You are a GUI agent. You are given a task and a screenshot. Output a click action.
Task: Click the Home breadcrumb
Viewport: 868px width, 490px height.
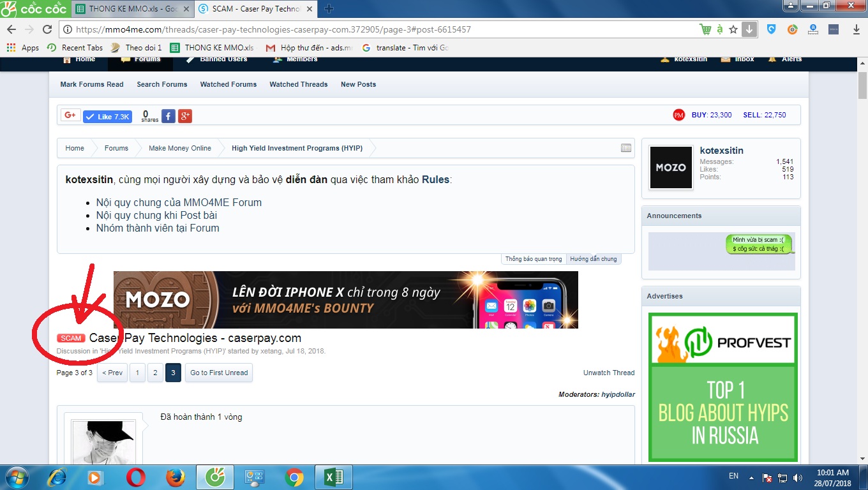click(x=75, y=148)
